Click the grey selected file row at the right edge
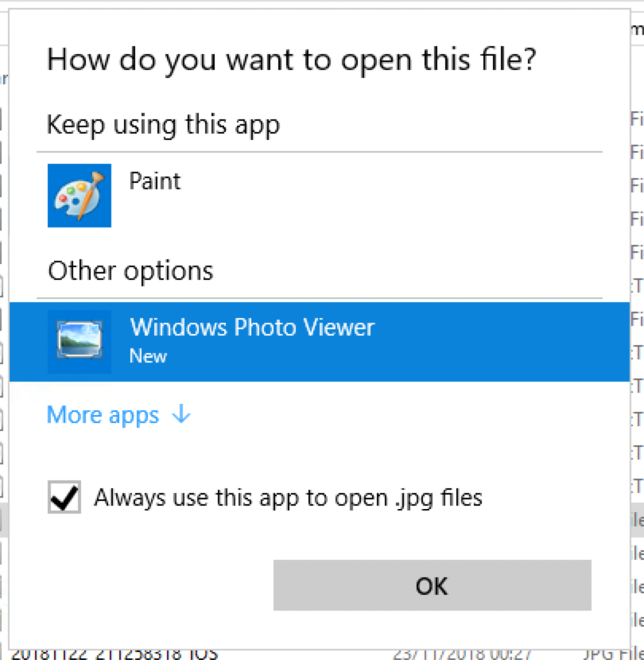 coord(638,520)
